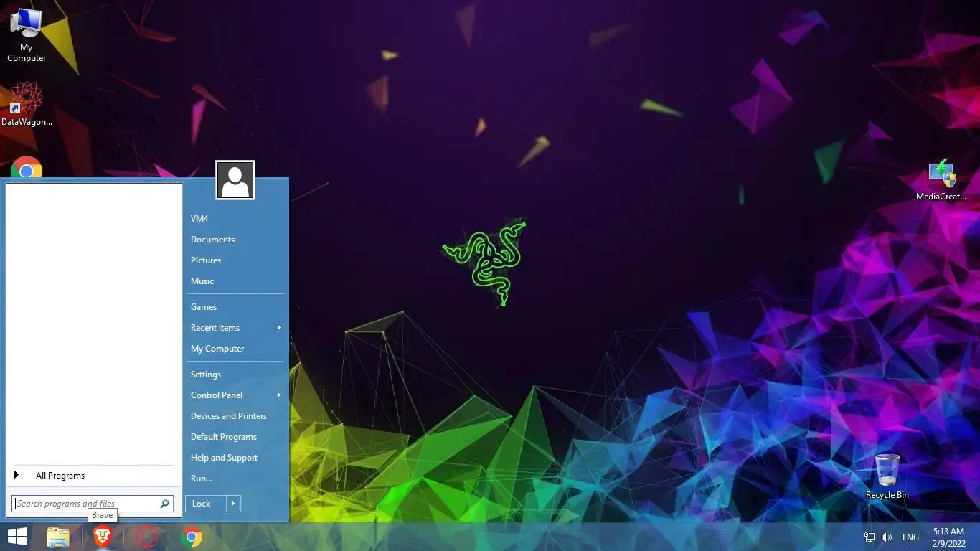The image size is (980, 551).
Task: Open the red circular app in taskbar
Action: [x=147, y=537]
